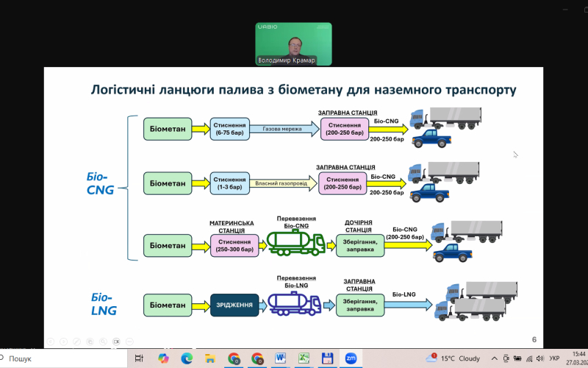Open more slideshow options ellipsis menu
The width and height of the screenshot is (588, 368).
tap(129, 342)
